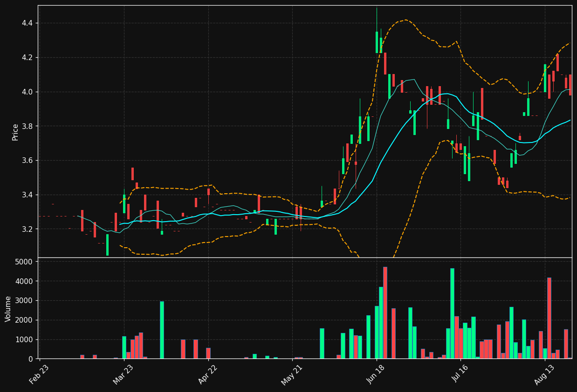Click the tallest green volume bar before Jul 16
The width and height of the screenshot is (577, 392).
point(452,313)
